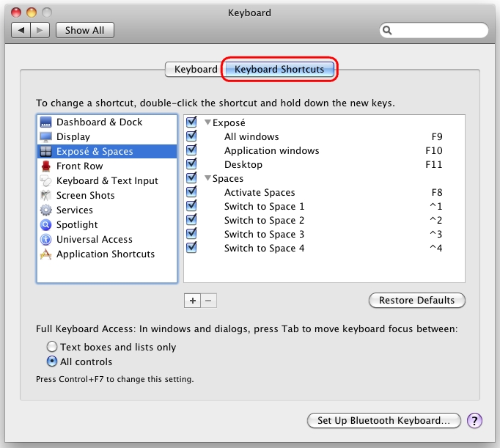Select Universal Access category
500x448 pixels.
click(x=107, y=240)
